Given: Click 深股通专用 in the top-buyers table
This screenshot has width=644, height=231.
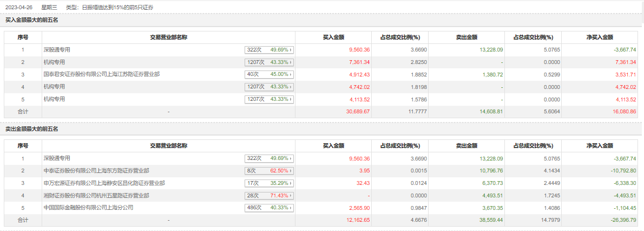Looking at the screenshot, I should pos(57,49).
